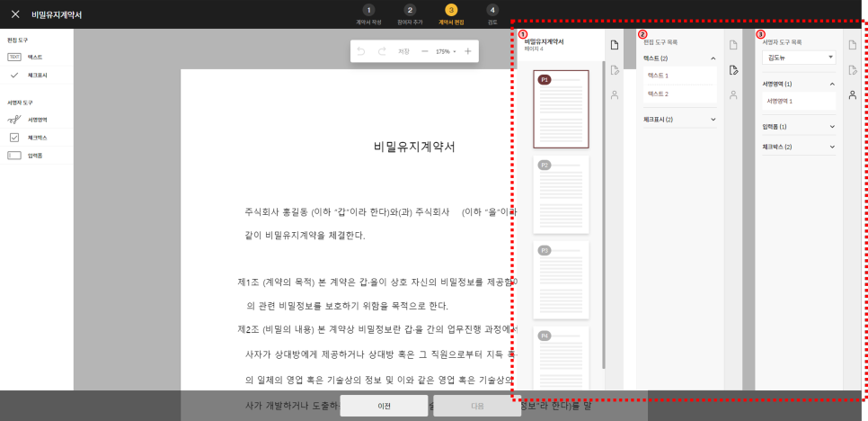Select the 서명영역 1 list item
868x421 pixels.
tap(799, 102)
